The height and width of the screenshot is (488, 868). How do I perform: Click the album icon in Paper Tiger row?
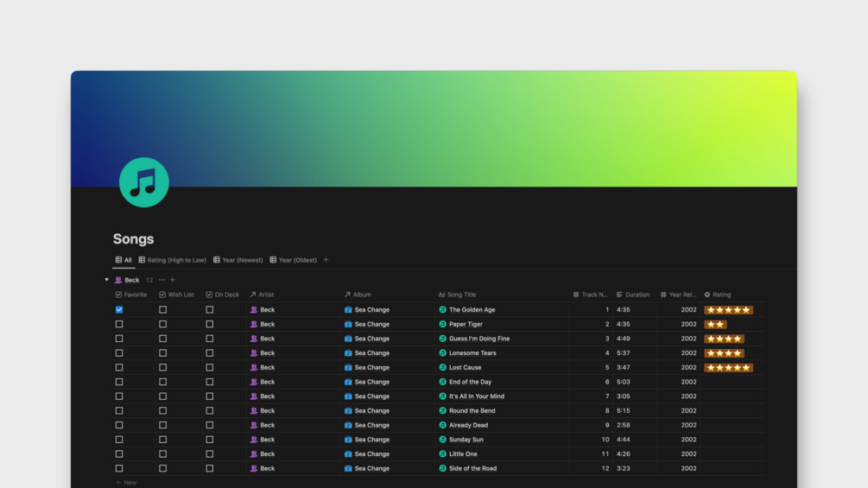click(348, 324)
